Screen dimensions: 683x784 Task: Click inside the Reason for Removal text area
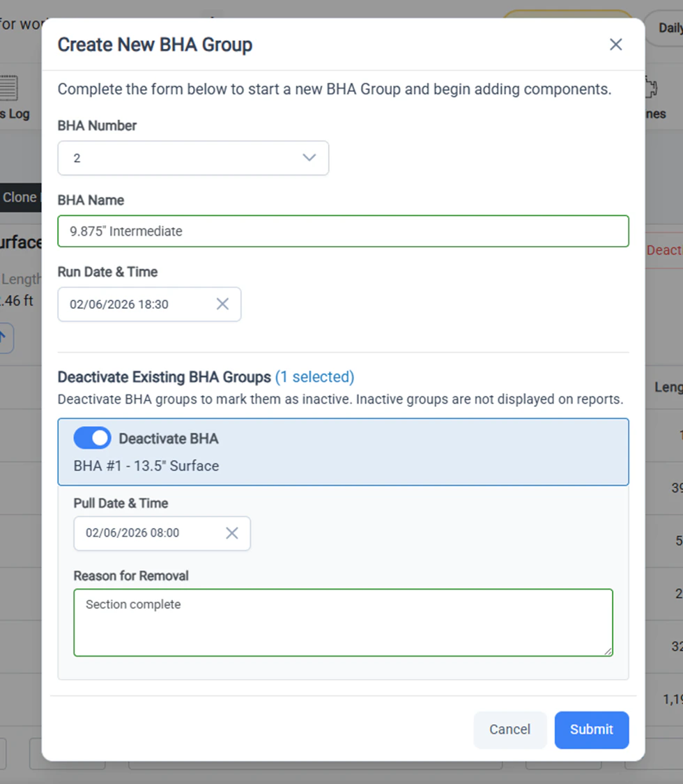[x=343, y=620]
